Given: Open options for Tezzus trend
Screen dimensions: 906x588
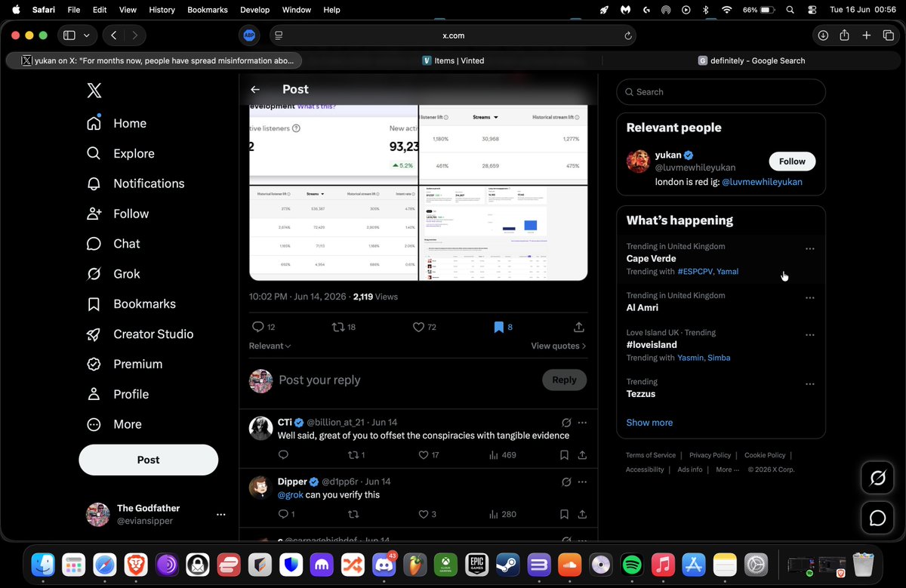Looking at the screenshot, I should point(809,384).
